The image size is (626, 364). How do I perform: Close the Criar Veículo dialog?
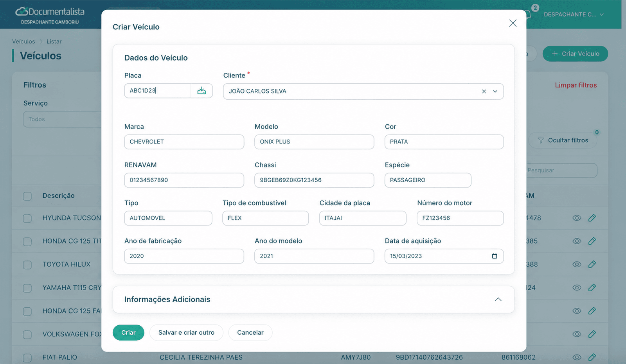[513, 23]
